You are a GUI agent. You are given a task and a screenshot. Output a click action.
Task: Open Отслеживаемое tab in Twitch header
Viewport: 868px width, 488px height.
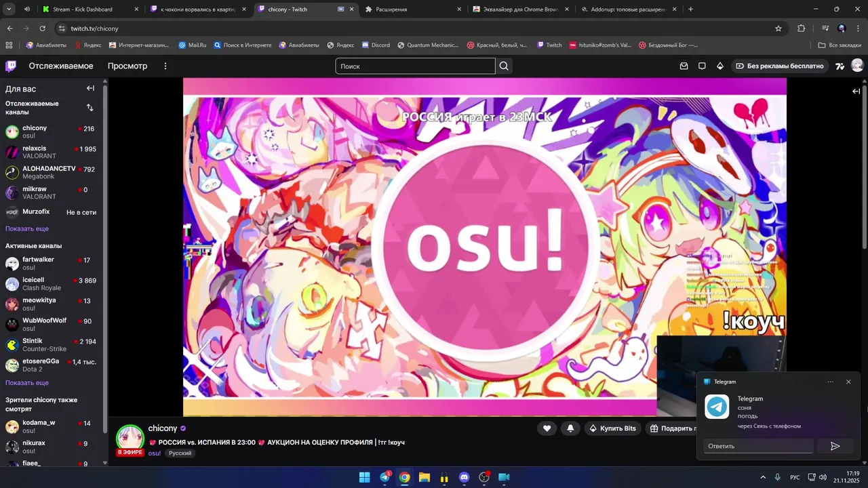tap(61, 66)
